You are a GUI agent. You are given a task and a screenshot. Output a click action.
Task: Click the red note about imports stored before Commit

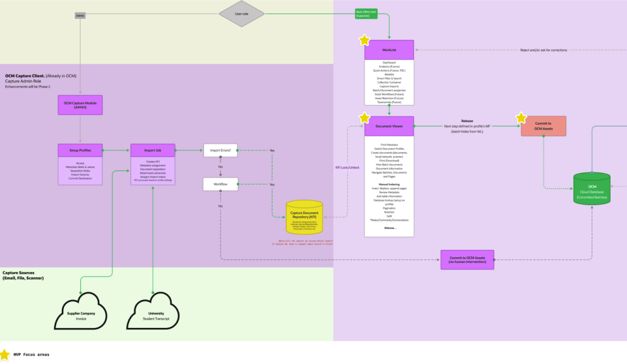coord(303,242)
